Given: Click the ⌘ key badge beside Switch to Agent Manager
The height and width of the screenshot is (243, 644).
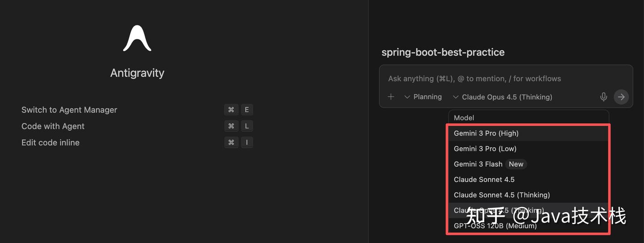Looking at the screenshot, I should point(231,110).
